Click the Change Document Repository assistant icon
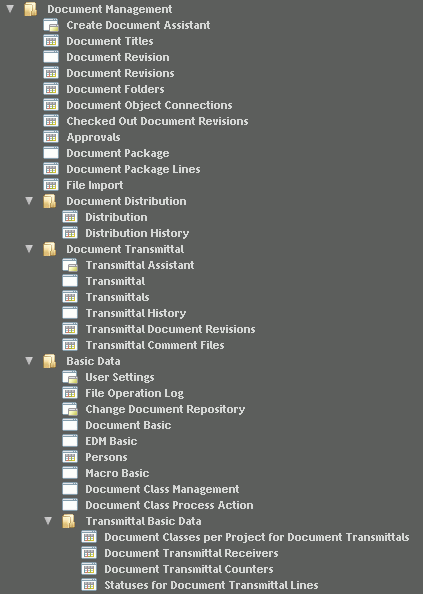Screen dimensions: 423x594 (70, 409)
